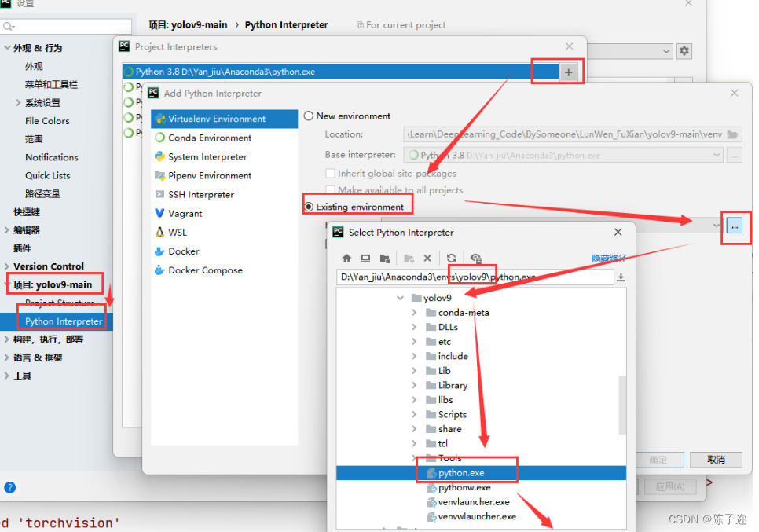Go to the desktop directory icon
759x532 pixels.
(365, 258)
